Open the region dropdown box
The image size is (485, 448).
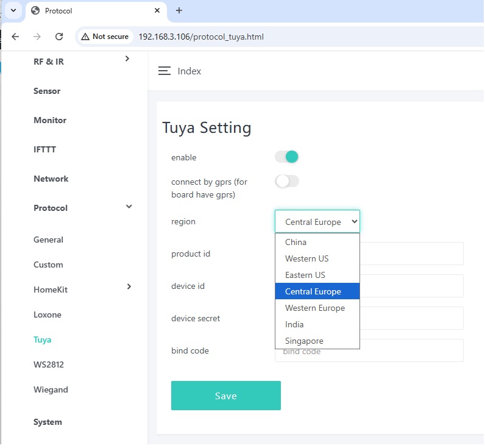(x=317, y=221)
